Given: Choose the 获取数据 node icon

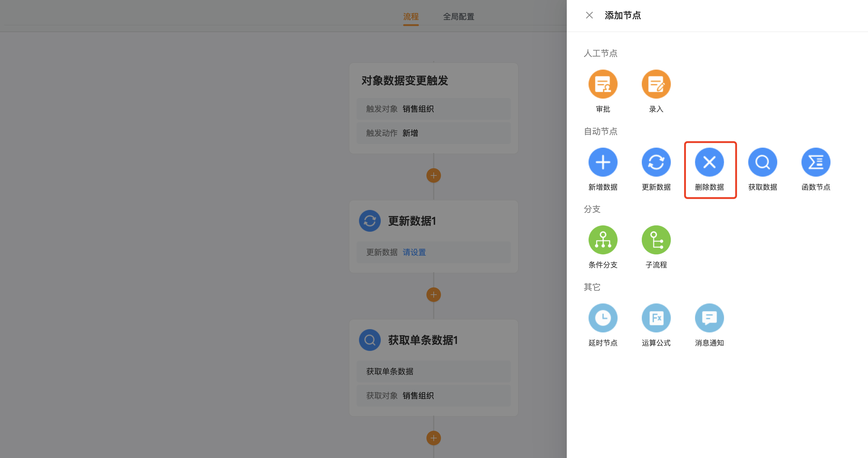Looking at the screenshot, I should point(762,162).
